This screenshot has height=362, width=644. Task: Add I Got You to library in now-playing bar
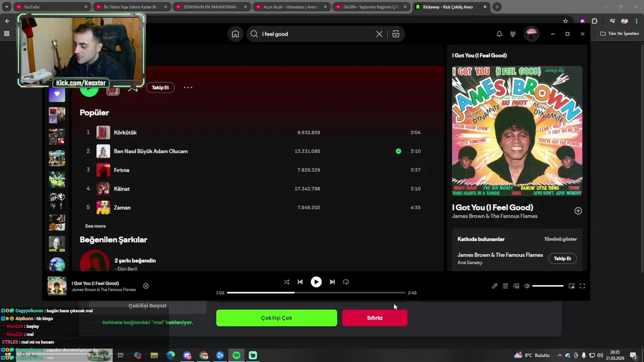146,286
